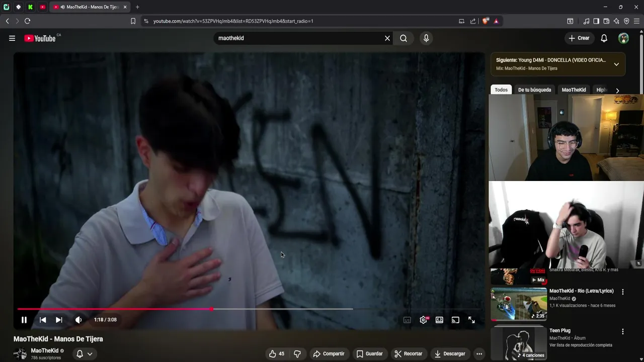Viewport: 644px width, 362px height.
Task: Open MaoTheKid channel avatar
Action: pyautogui.click(x=20, y=353)
